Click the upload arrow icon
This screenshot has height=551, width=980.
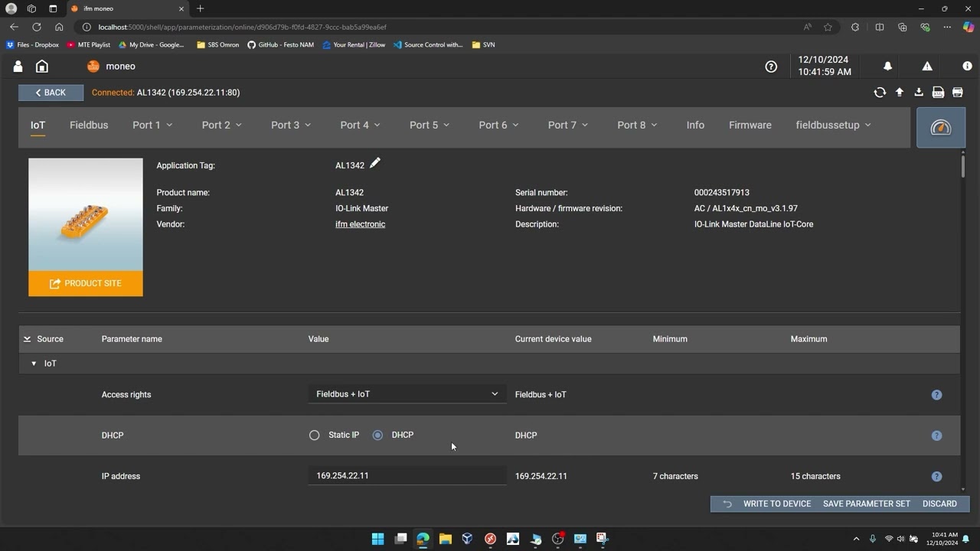tap(900, 93)
